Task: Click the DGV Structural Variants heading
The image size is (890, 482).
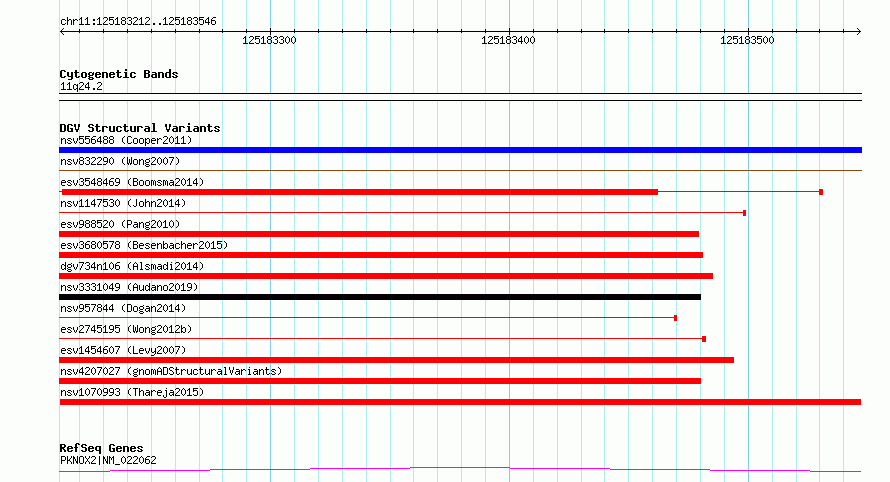Action: tap(140, 128)
